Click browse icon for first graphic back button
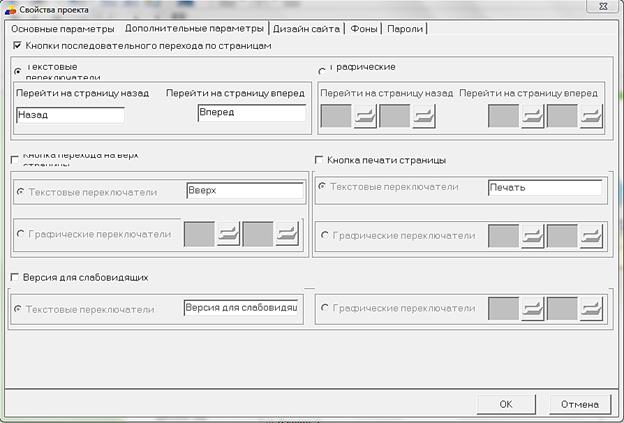Image resolution: width=624 pixels, height=423 pixels. (x=365, y=116)
